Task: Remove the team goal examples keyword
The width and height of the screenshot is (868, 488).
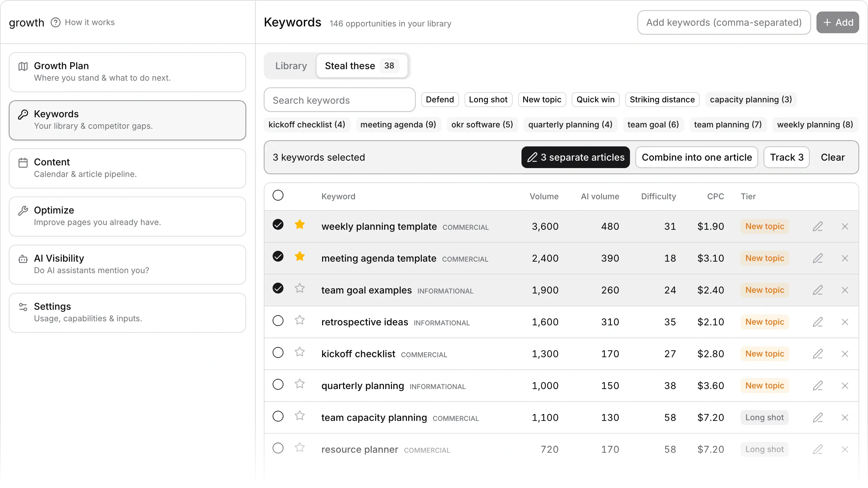Action: coord(845,290)
